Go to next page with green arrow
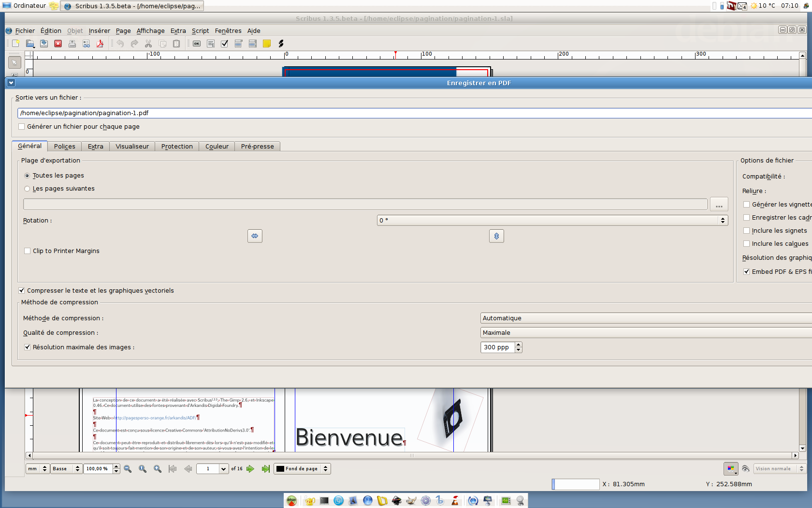Image resolution: width=812 pixels, height=508 pixels. pos(250,469)
